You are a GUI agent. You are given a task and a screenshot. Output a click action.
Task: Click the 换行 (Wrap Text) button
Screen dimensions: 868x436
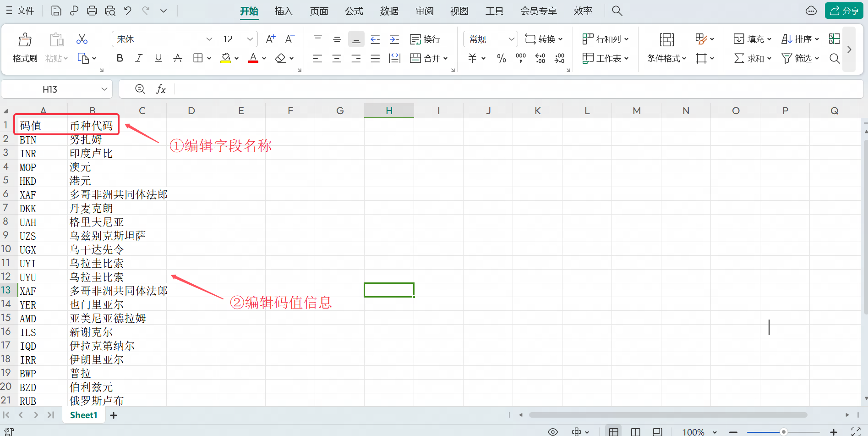[x=425, y=39]
